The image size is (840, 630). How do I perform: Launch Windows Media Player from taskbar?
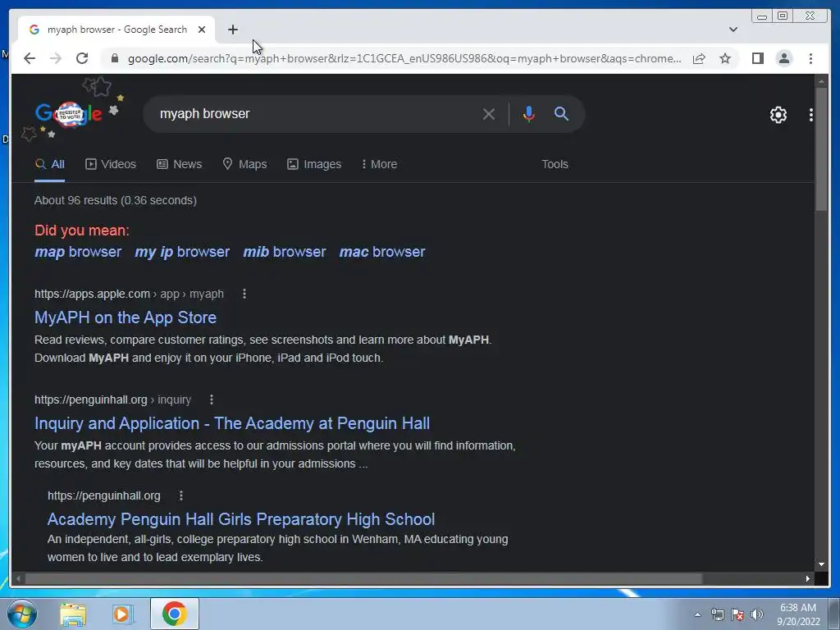123,614
